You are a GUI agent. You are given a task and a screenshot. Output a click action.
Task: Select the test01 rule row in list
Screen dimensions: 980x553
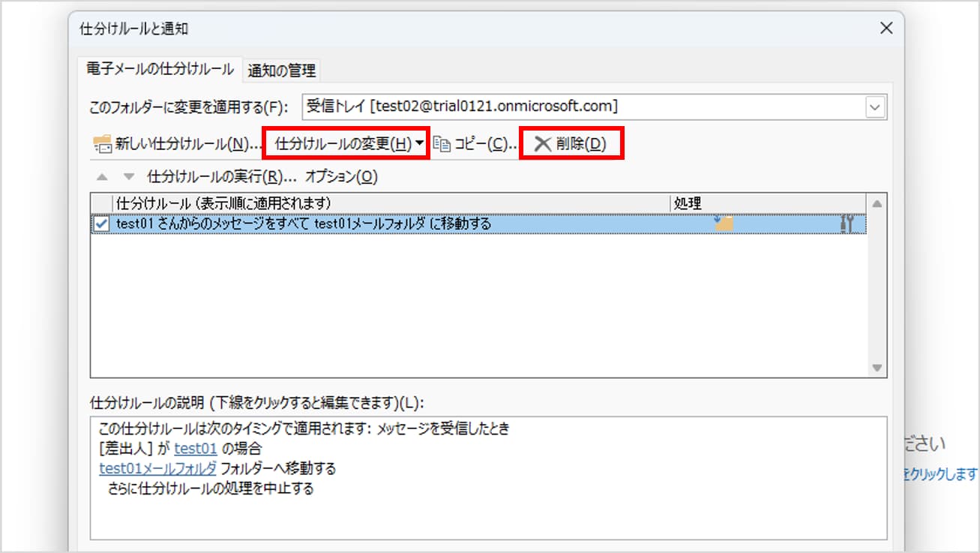pyautogui.click(x=375, y=224)
